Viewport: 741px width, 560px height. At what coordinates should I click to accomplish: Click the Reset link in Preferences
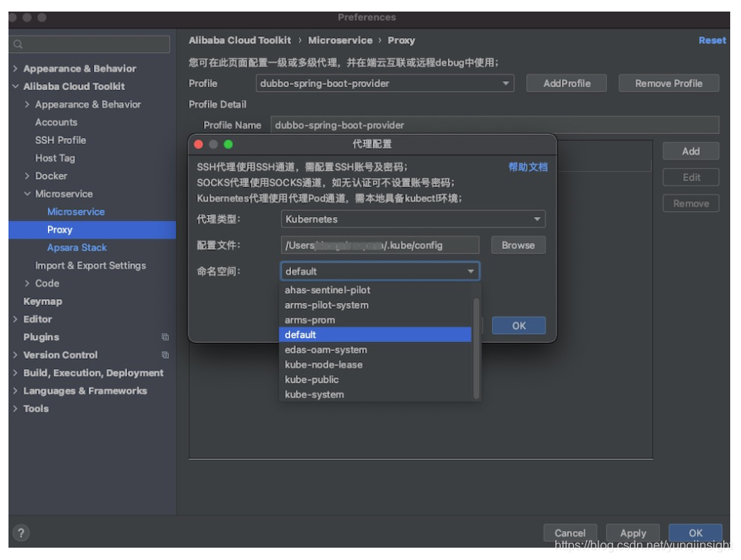tap(712, 41)
